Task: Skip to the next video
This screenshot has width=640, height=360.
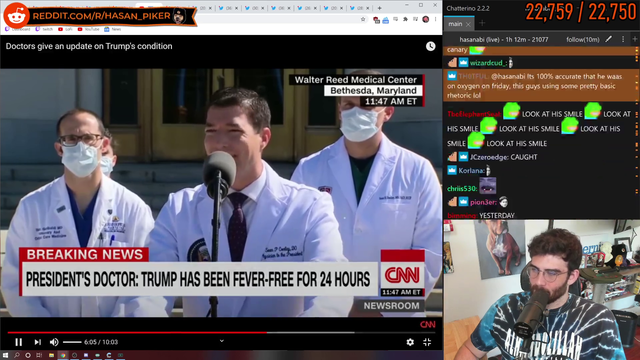Action: (x=38, y=342)
